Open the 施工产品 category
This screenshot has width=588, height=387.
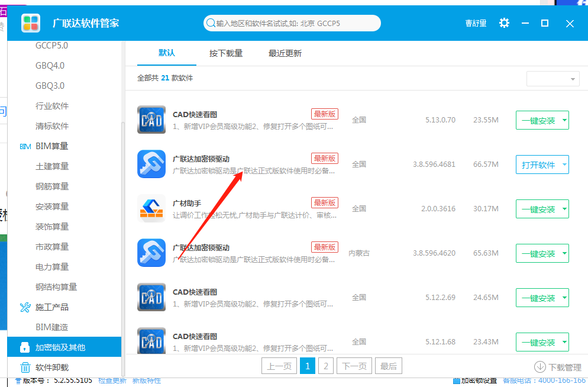52,307
